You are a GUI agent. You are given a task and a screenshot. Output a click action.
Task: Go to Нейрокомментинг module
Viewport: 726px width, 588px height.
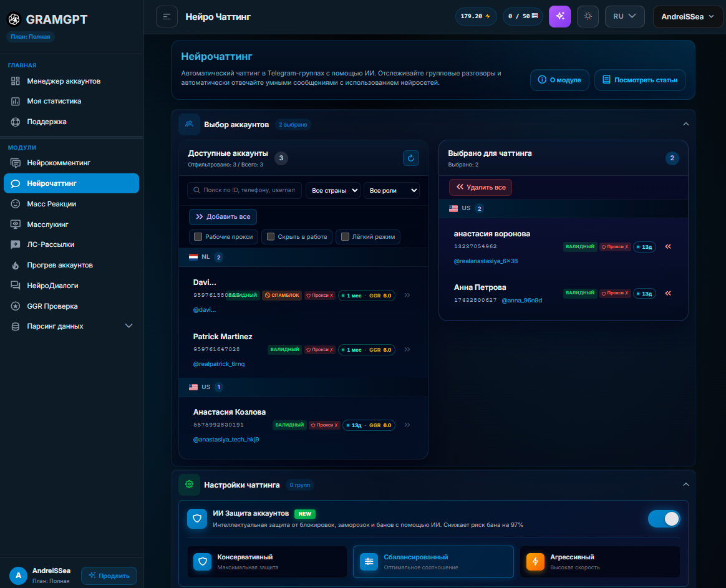point(71,163)
